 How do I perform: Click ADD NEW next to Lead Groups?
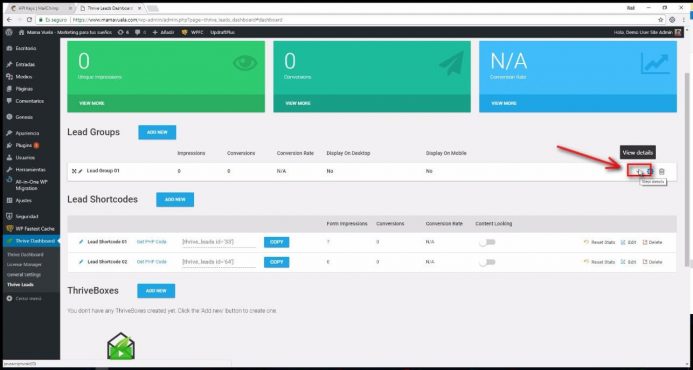click(x=157, y=132)
